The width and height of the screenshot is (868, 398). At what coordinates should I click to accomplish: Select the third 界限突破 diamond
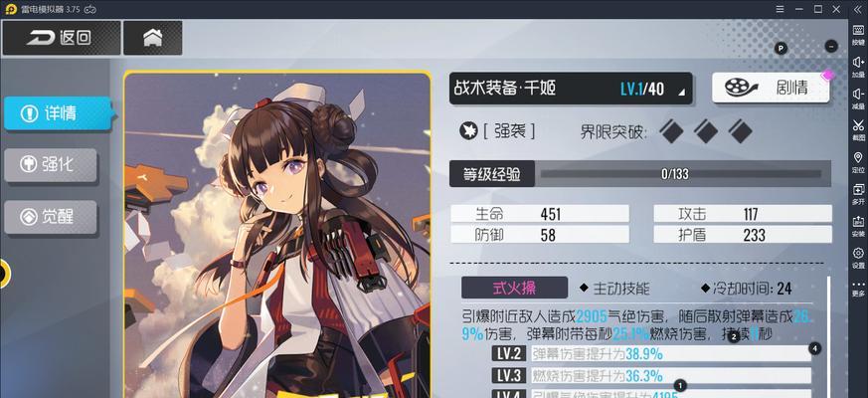pyautogui.click(x=740, y=131)
